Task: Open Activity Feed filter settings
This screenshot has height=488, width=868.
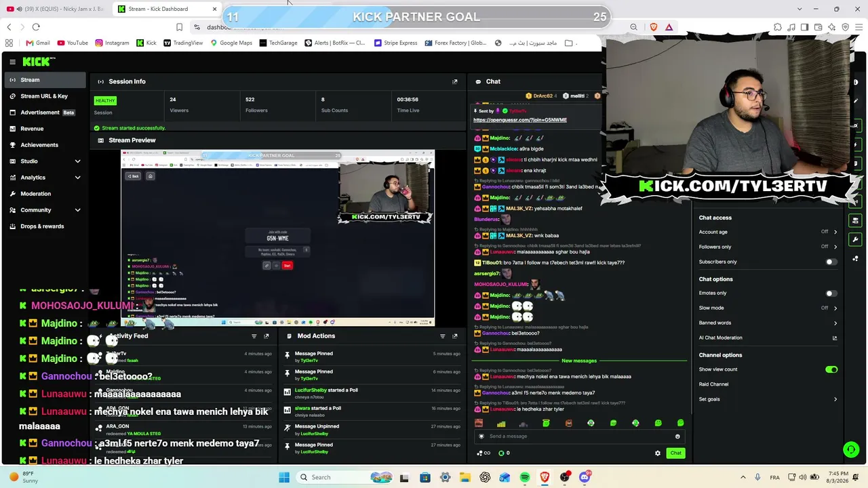Action: (254, 336)
